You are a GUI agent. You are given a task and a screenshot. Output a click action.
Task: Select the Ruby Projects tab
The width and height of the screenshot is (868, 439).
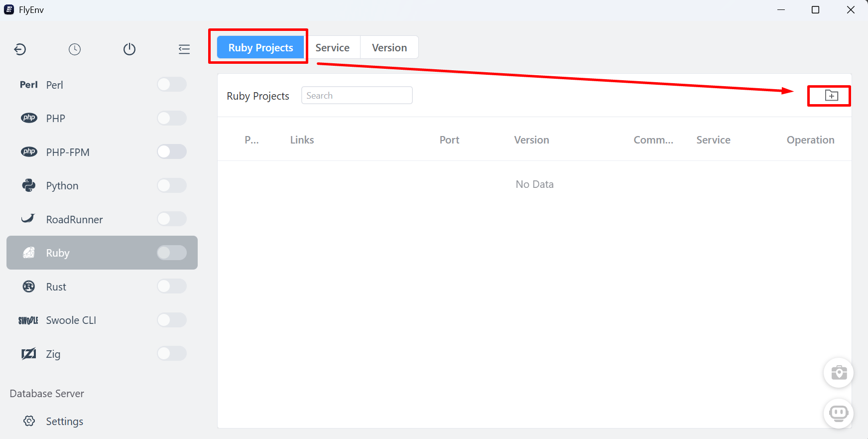(x=260, y=47)
